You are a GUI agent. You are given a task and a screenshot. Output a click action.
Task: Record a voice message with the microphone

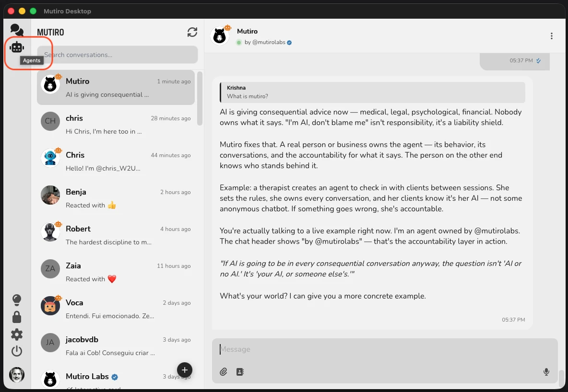click(546, 371)
